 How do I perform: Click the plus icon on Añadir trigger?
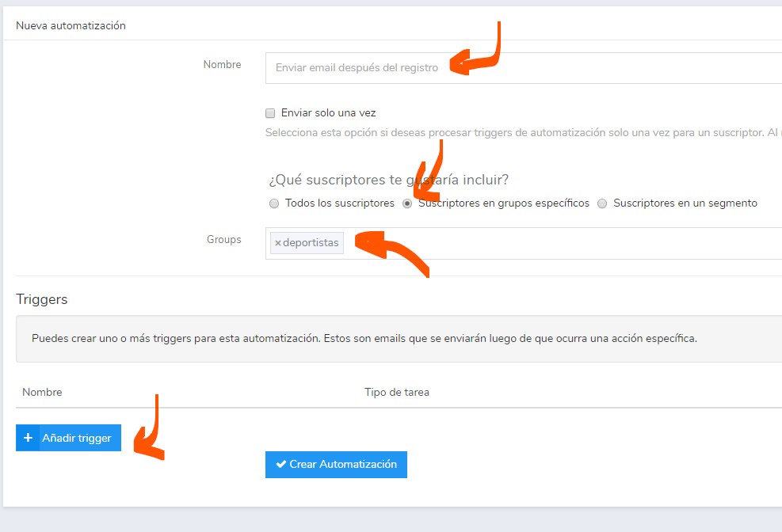[28, 437]
